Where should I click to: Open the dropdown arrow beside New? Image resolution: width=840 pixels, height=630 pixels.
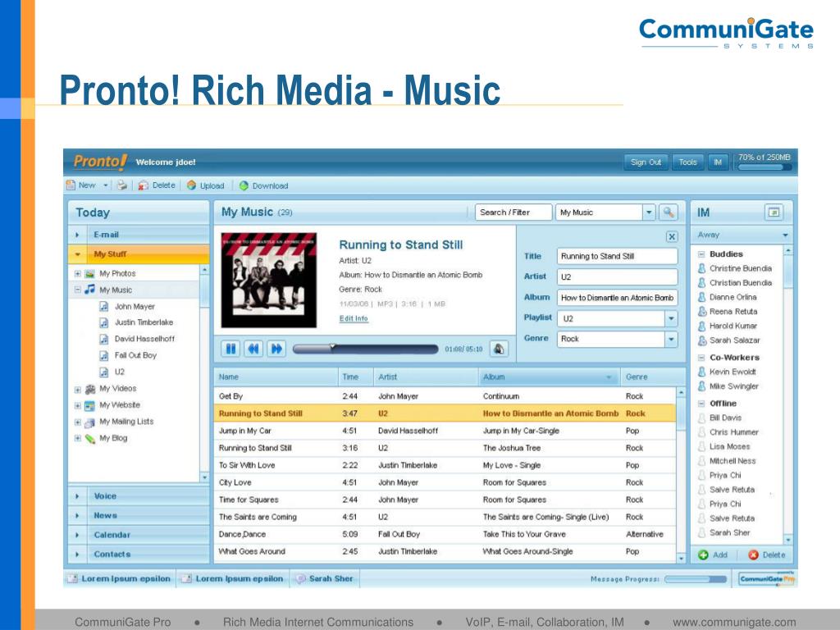[106, 185]
